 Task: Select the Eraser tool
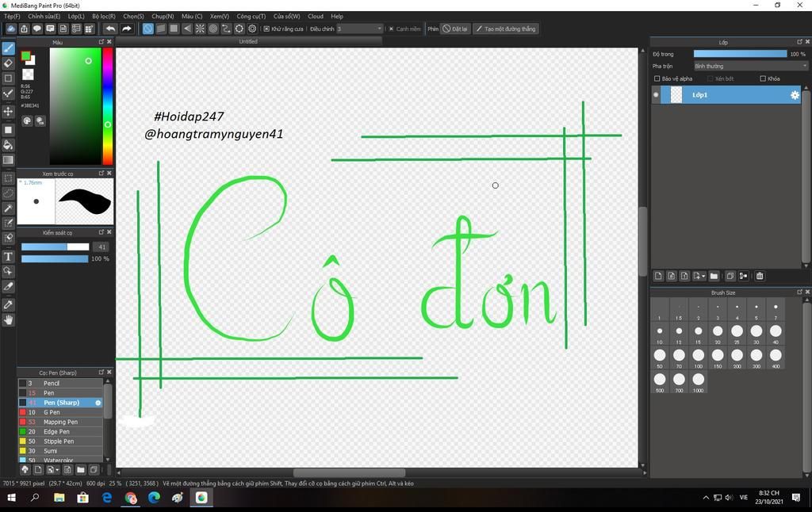coord(8,63)
